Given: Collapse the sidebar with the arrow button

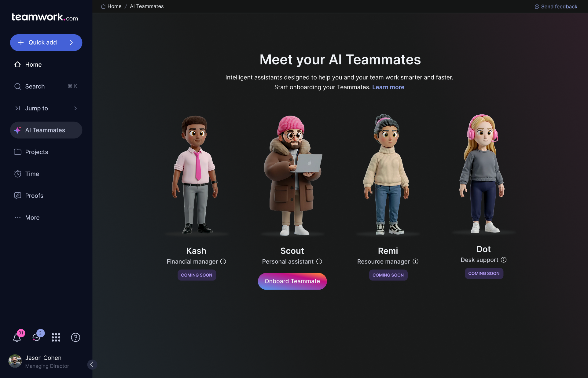Looking at the screenshot, I should tap(92, 364).
